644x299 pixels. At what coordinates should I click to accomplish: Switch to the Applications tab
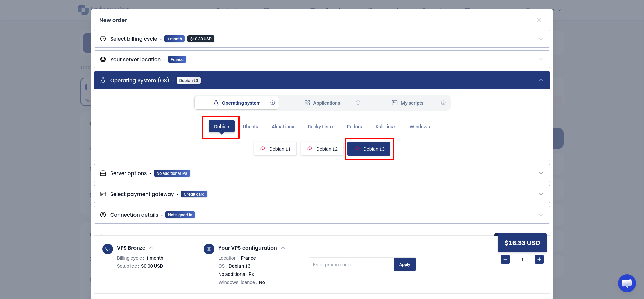coord(322,103)
